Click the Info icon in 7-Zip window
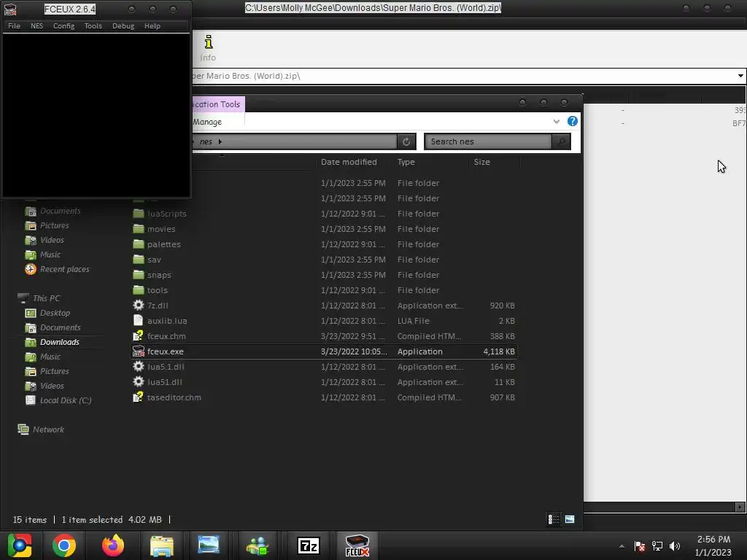This screenshot has width=747, height=560. coord(208,47)
